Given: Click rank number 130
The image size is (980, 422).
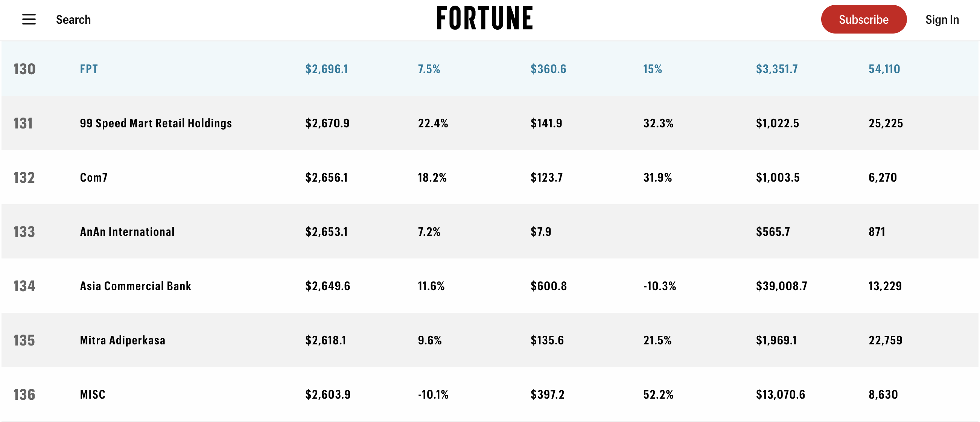Looking at the screenshot, I should pos(24,69).
